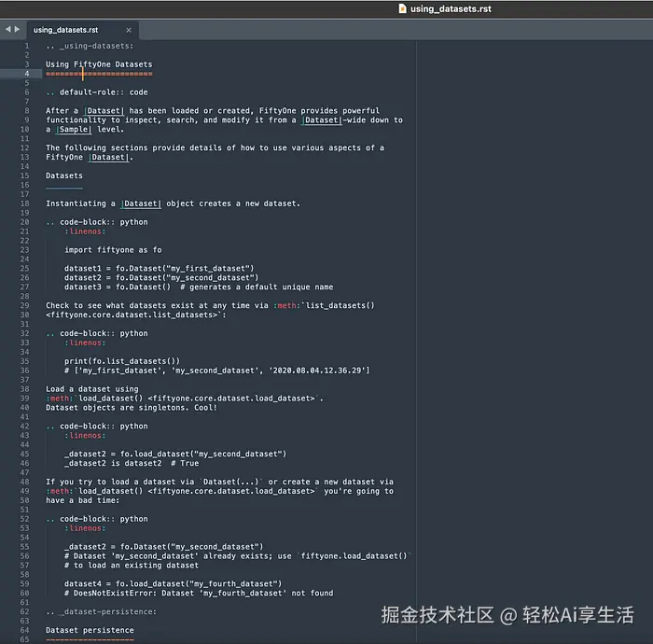Click the DoesNotExistError comment line
Viewport: 653px width, 644px height.
coord(199,594)
